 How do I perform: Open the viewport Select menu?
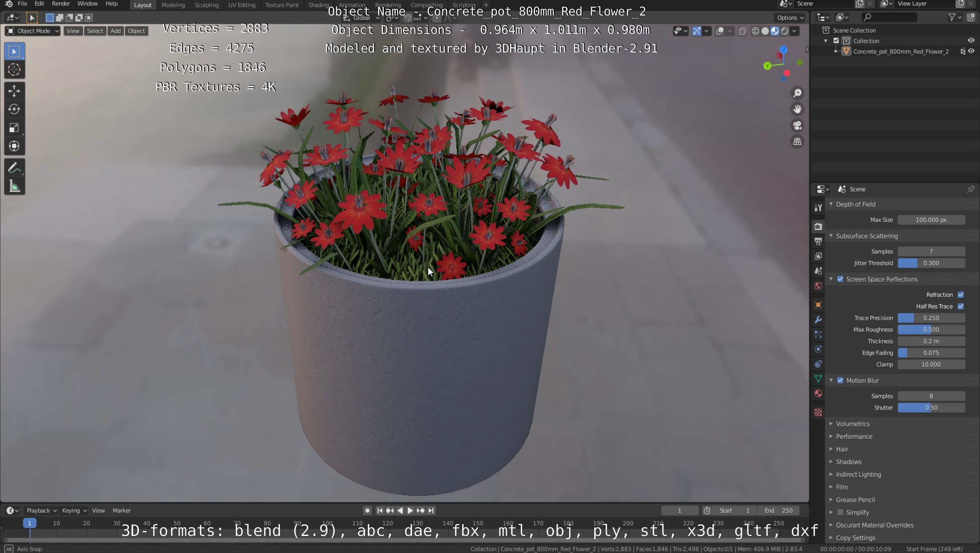pos(95,31)
